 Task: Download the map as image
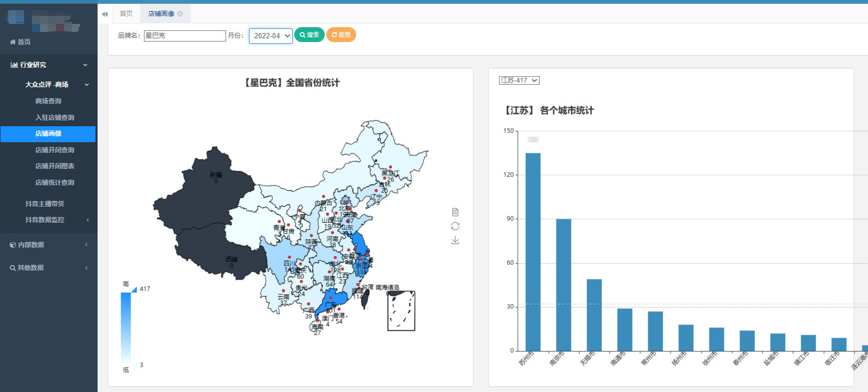pyautogui.click(x=455, y=241)
